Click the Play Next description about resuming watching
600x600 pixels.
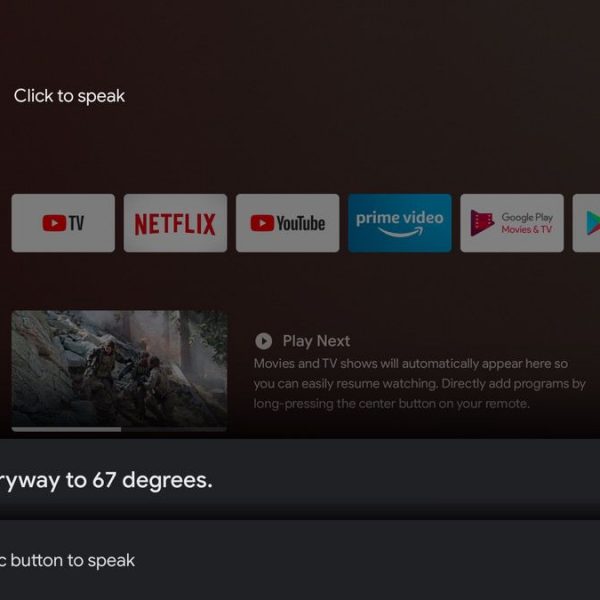[x=420, y=383]
